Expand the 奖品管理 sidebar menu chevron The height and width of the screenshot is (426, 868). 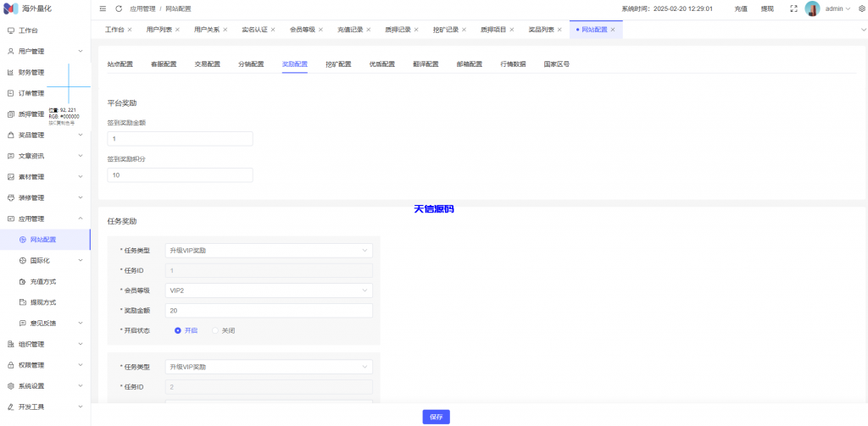pyautogui.click(x=81, y=135)
